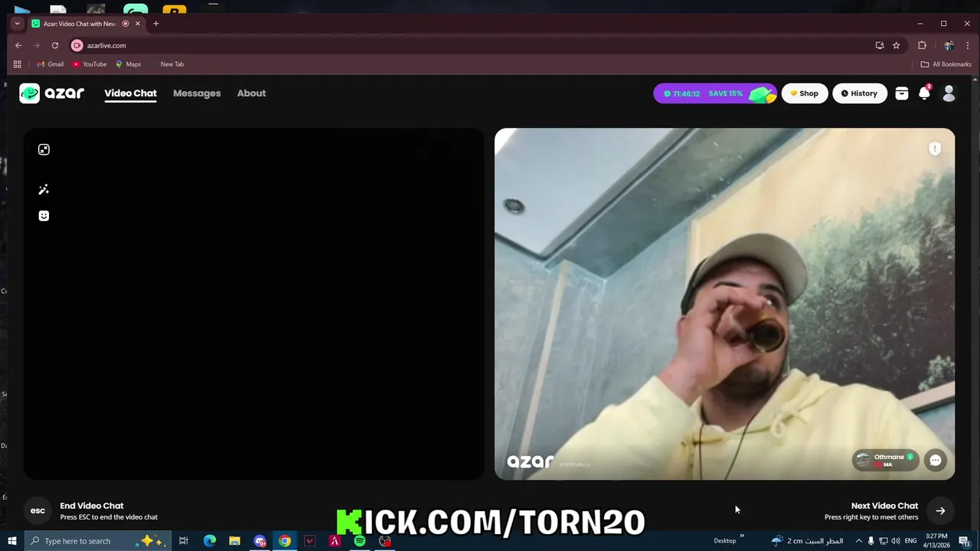Open Othmane's profile badge
The width and height of the screenshot is (980, 551).
click(x=885, y=460)
